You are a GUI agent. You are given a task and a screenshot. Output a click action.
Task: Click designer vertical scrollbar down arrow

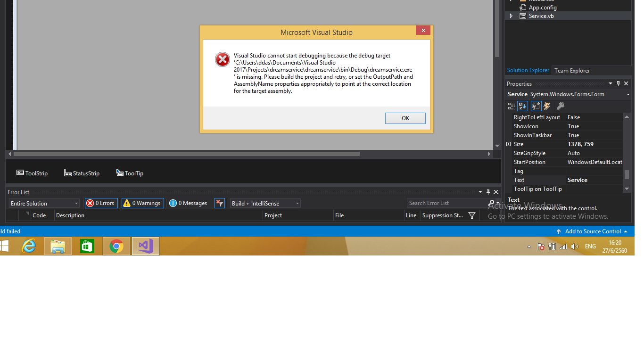coord(497,146)
